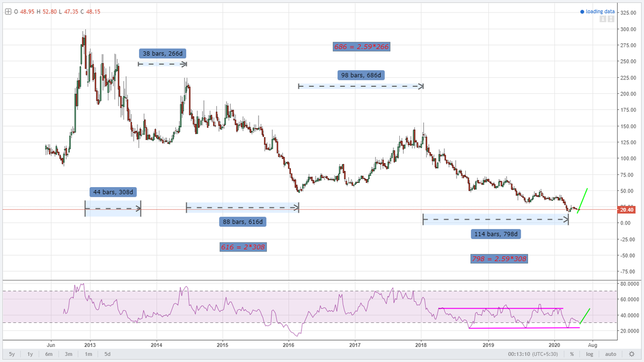Select the green projection line on RSI pane

pyautogui.click(x=585, y=316)
